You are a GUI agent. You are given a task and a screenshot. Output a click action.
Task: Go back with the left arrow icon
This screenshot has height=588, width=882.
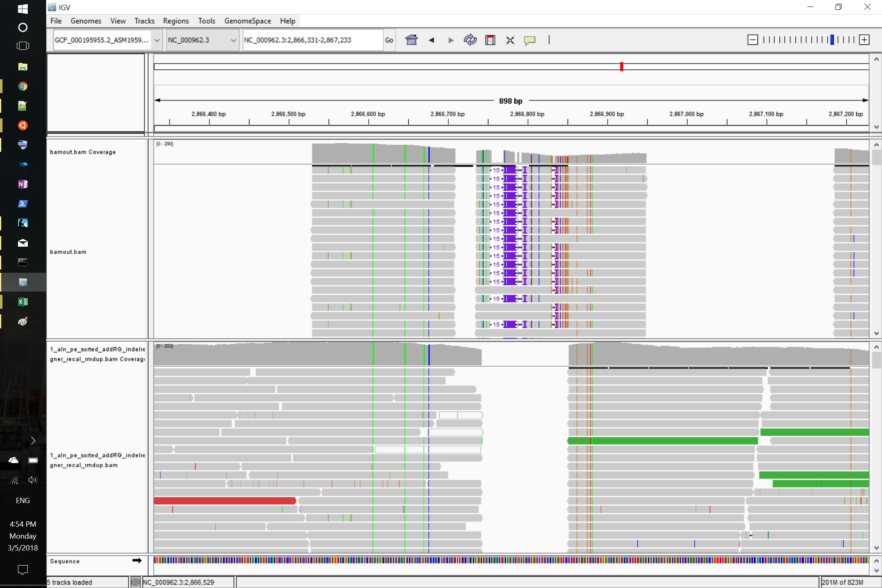pos(431,40)
